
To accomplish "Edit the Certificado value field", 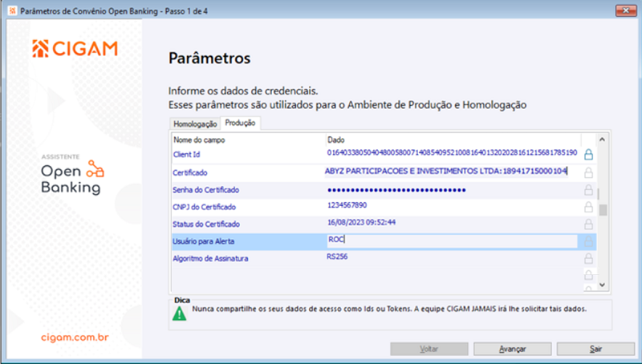I will point(446,172).
